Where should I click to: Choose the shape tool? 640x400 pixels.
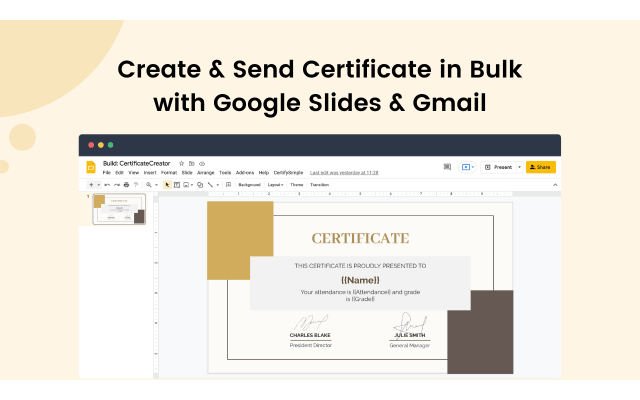click(200, 185)
